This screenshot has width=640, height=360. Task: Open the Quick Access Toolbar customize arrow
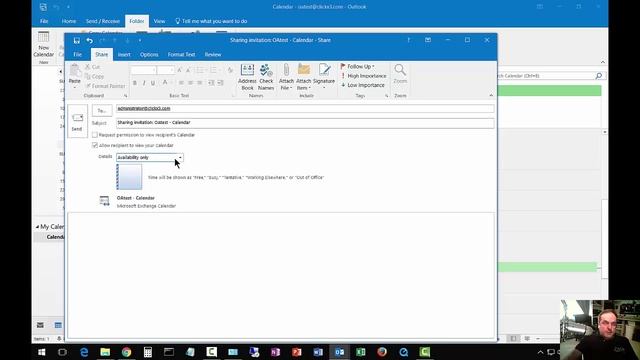(x=140, y=40)
